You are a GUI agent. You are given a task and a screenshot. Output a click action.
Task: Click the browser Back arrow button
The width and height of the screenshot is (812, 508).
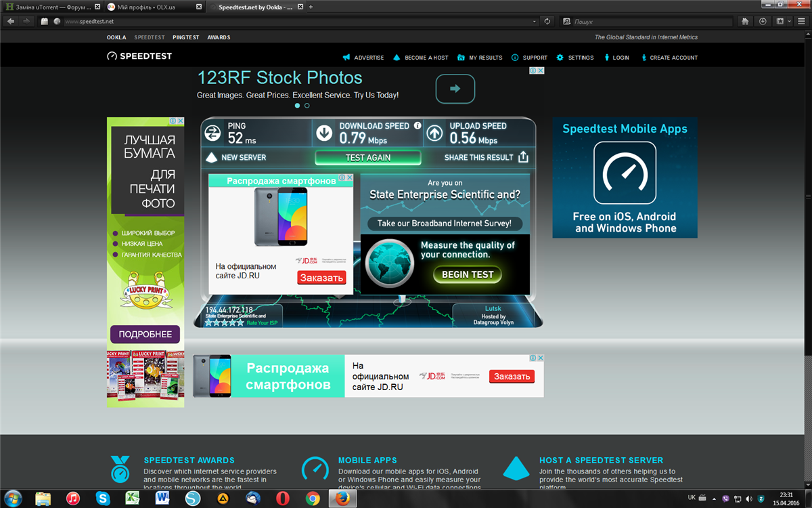click(11, 21)
